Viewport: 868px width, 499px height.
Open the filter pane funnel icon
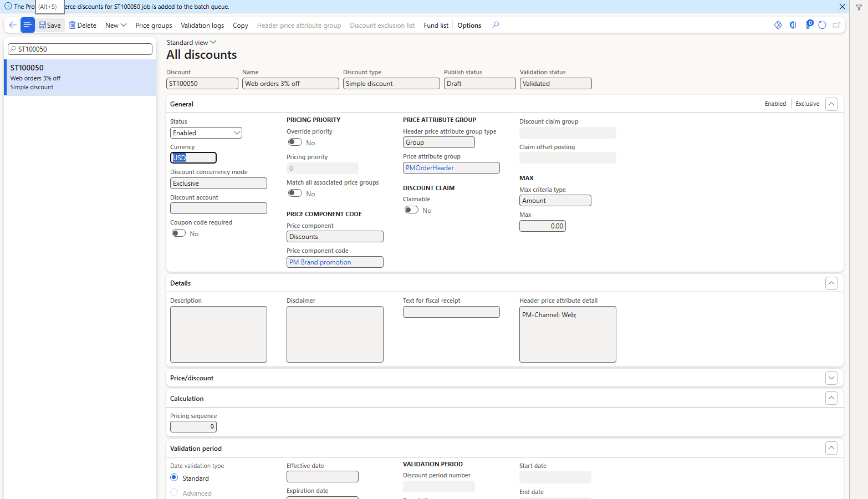pos(859,7)
